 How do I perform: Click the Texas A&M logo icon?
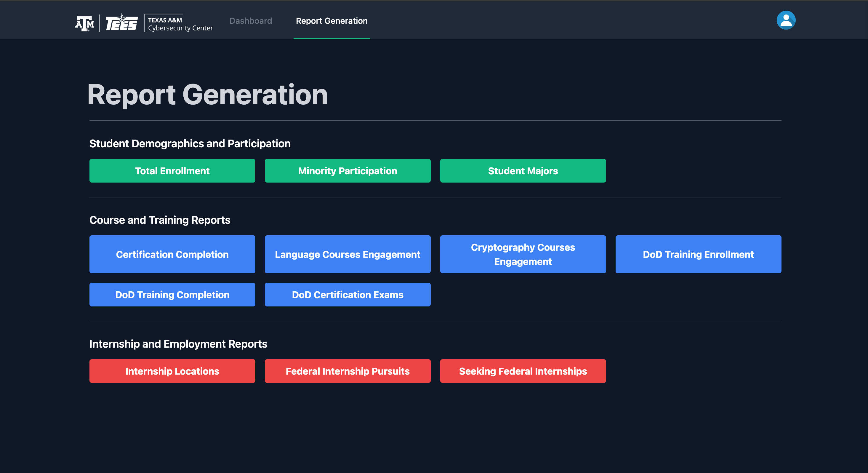point(84,23)
